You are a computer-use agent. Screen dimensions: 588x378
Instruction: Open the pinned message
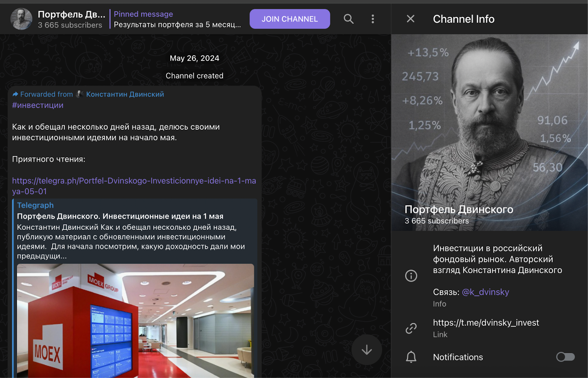178,19
